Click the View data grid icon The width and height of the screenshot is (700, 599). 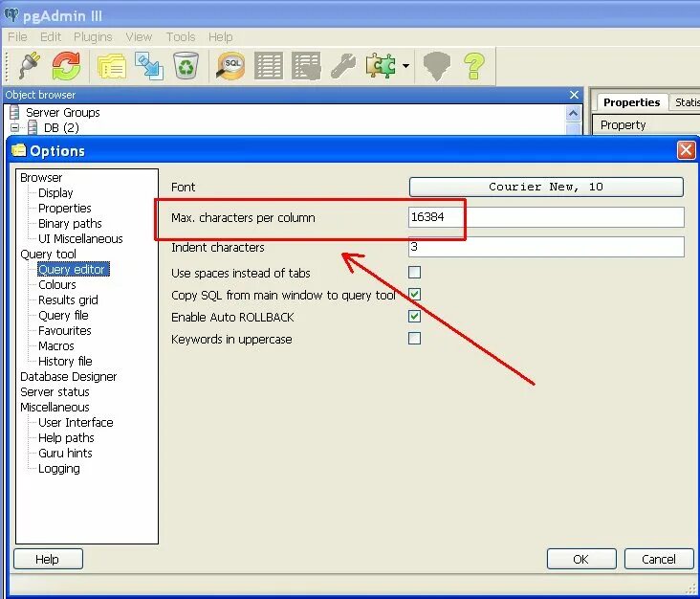pos(269,66)
